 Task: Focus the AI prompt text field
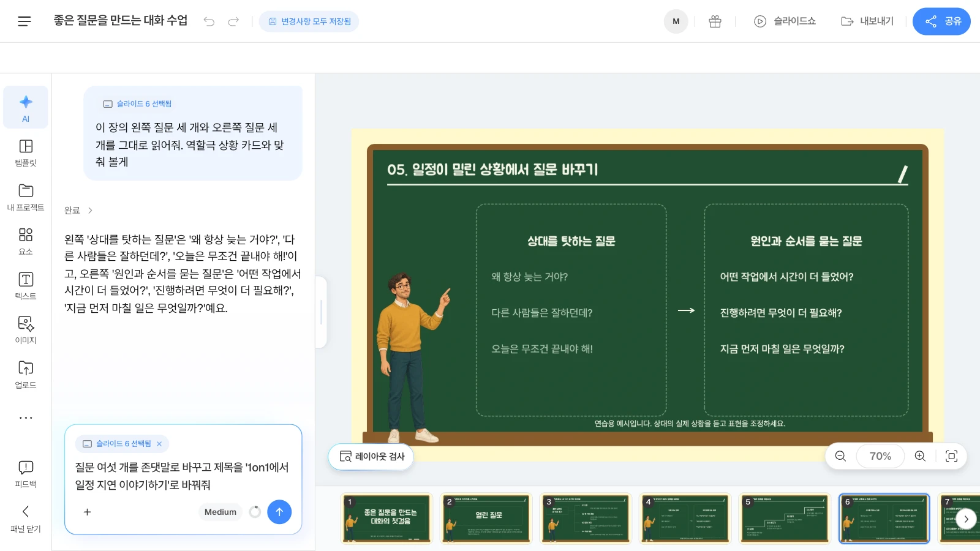[x=183, y=476]
